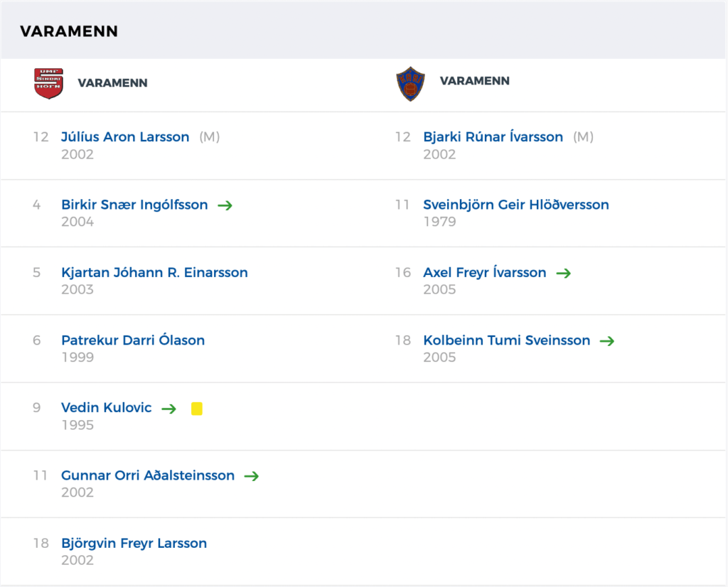The image size is (728, 587).
Task: Click the green arrow beside Kolbeinn Tumi Sveinsson
Action: [x=607, y=341]
